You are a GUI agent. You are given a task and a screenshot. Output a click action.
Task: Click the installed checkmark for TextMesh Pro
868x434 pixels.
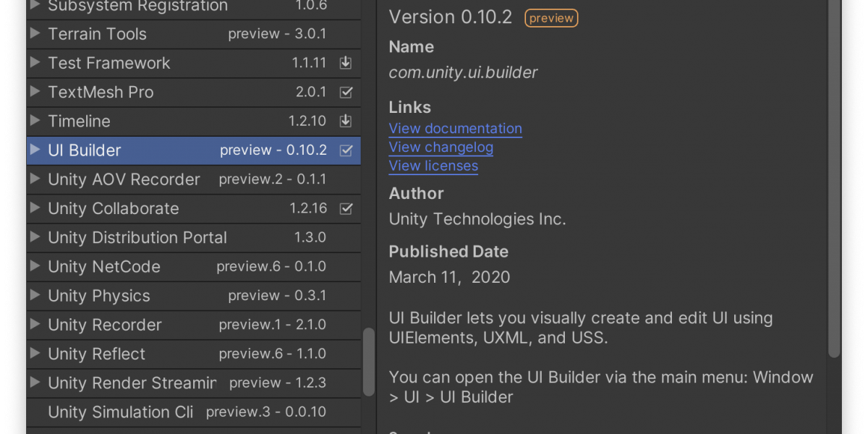pos(346,92)
